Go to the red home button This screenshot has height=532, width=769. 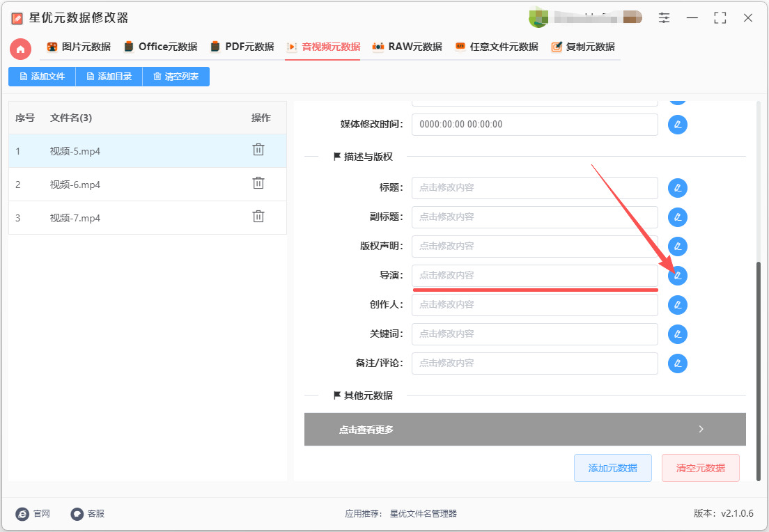21,49
